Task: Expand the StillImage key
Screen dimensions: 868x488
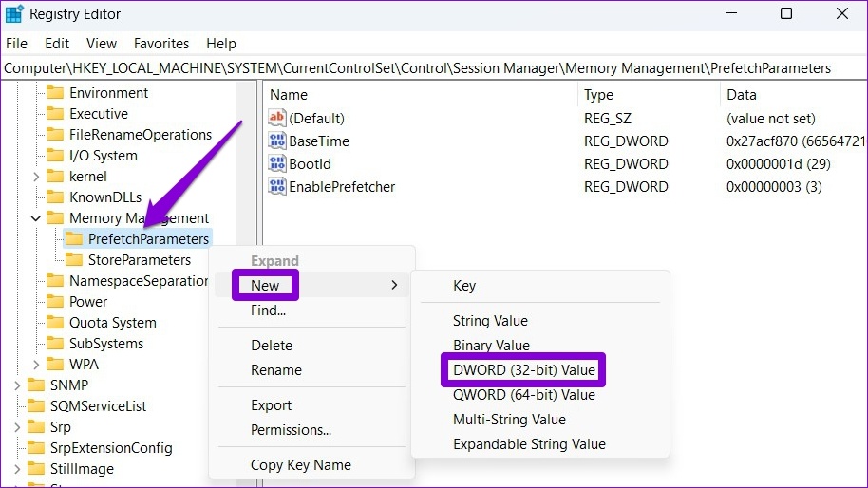Action: (17, 469)
